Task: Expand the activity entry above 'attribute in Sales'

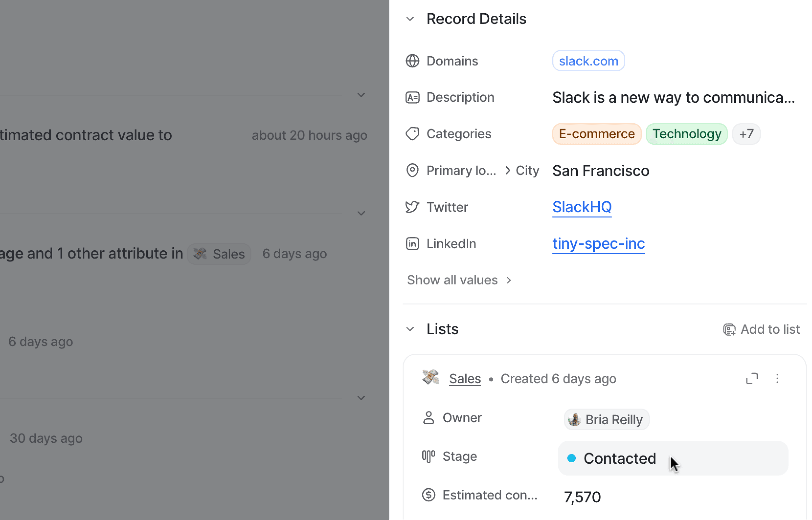Action: [361, 213]
